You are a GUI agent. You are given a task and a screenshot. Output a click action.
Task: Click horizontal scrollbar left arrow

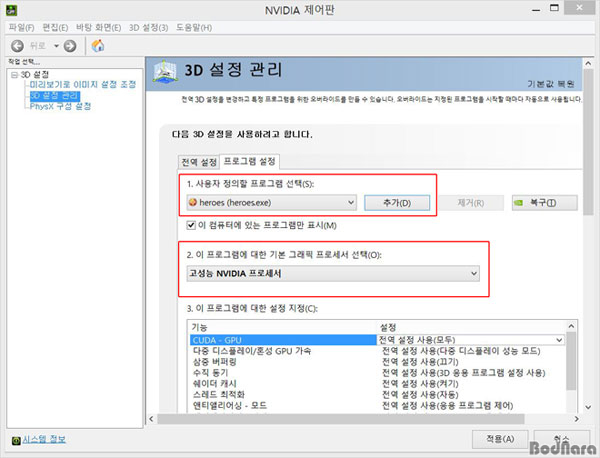pyautogui.click(x=152, y=419)
